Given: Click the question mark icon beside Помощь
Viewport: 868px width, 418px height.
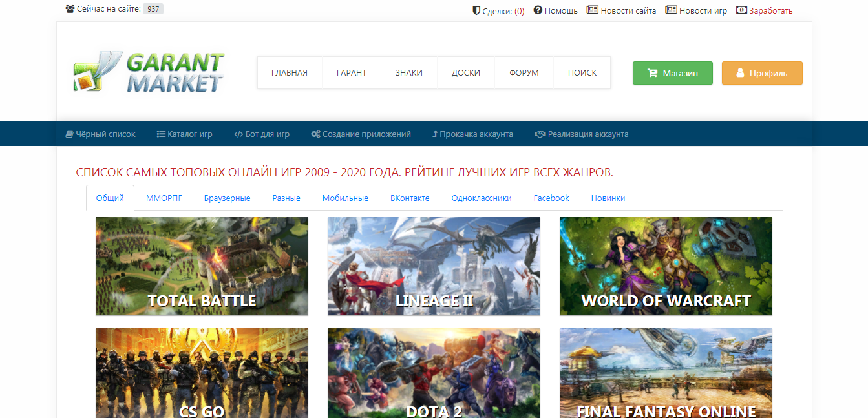Looking at the screenshot, I should (x=538, y=10).
